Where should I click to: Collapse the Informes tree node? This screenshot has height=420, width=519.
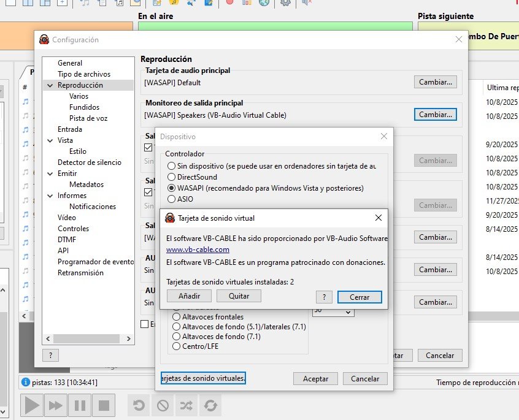coord(50,196)
